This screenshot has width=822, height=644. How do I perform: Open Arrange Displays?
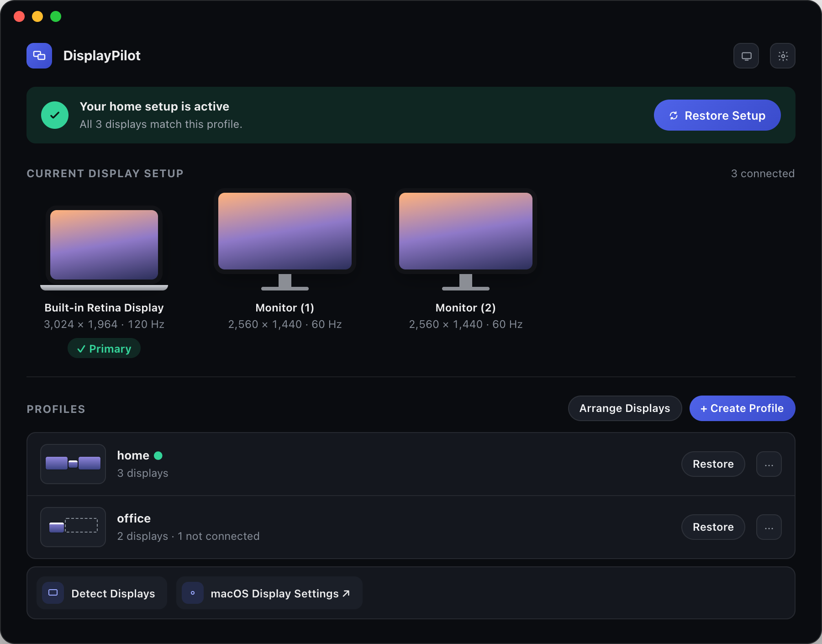pos(625,408)
